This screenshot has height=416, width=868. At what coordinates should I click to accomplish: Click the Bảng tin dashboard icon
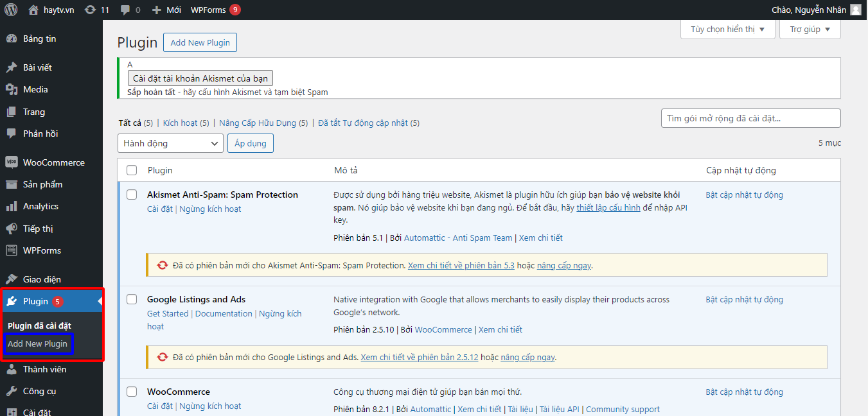[x=12, y=39]
